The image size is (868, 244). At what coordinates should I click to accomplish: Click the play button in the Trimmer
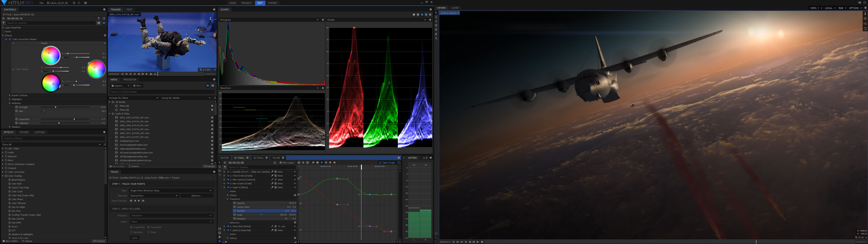(146, 74)
